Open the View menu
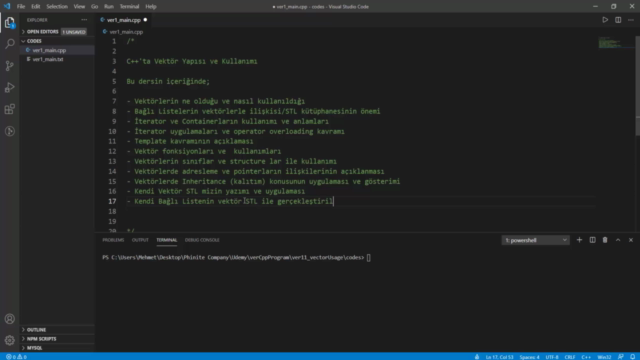 click(x=79, y=7)
